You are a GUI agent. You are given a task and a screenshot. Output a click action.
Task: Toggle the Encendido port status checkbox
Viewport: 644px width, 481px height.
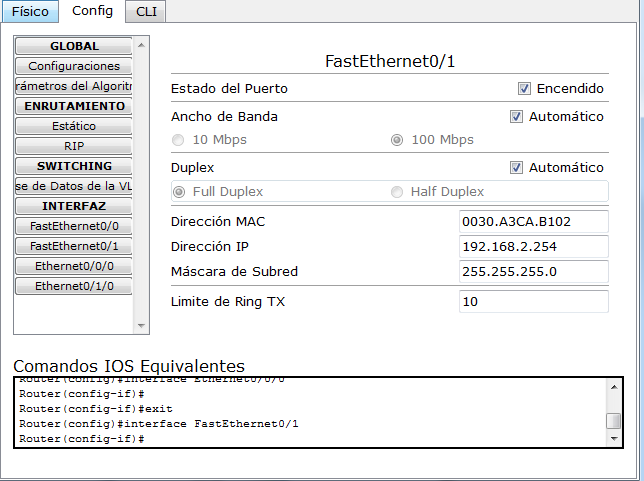point(524,88)
